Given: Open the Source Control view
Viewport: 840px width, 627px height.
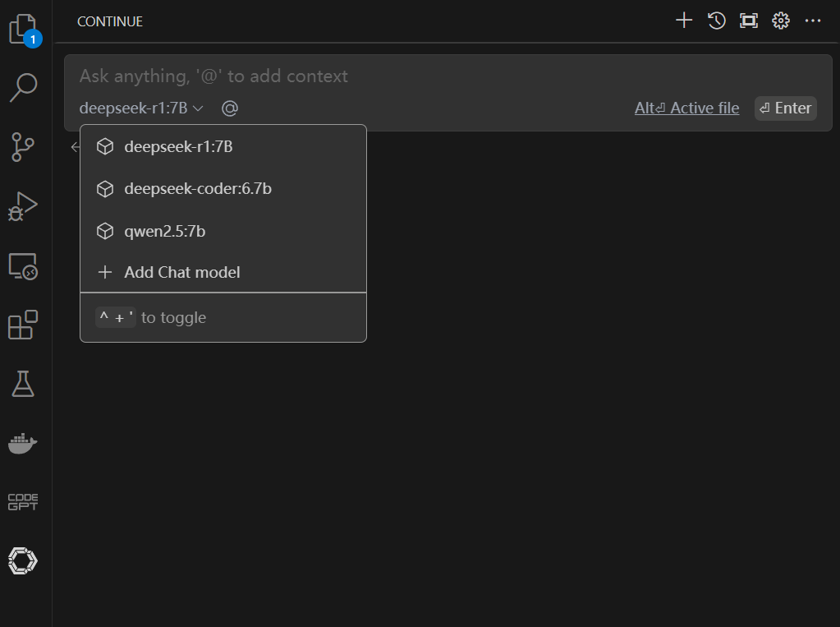Looking at the screenshot, I should coord(23,147).
